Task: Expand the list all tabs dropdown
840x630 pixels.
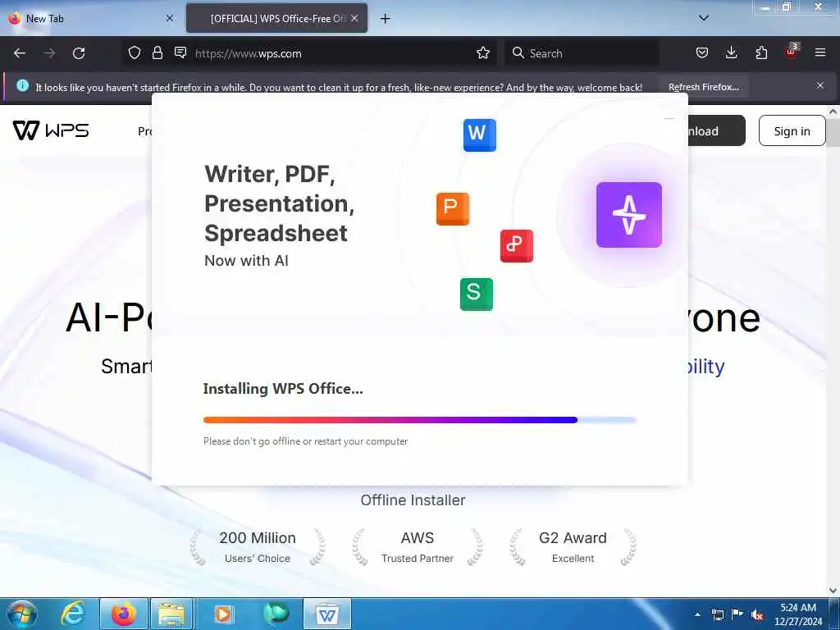Action: pyautogui.click(x=704, y=18)
